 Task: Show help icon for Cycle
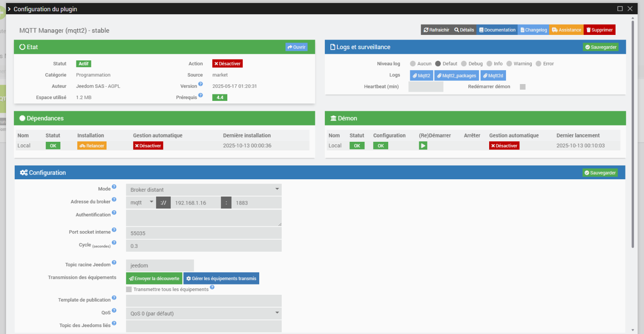click(x=114, y=243)
